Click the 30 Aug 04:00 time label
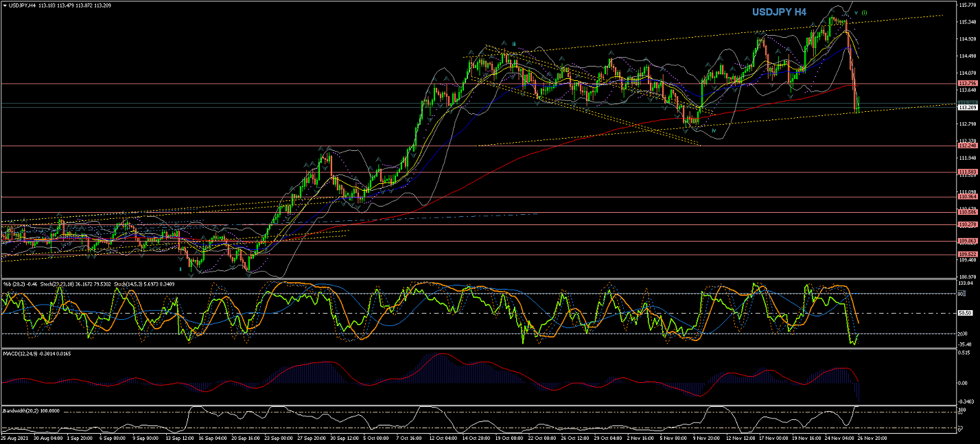Screen dimensions: 980x444 pos(49,437)
